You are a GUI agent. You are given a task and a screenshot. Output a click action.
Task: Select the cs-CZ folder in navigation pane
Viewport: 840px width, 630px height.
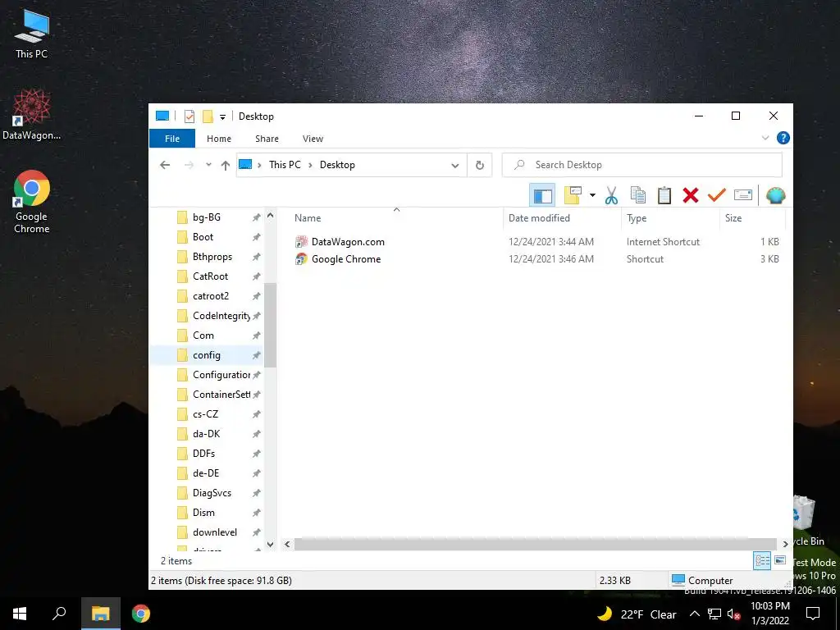[x=205, y=414]
